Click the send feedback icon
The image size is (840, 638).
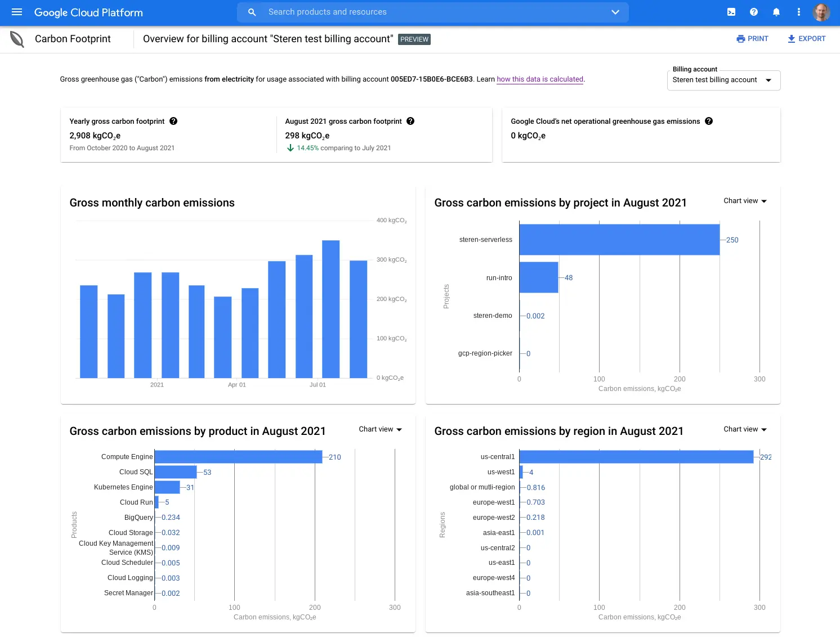pyautogui.click(x=731, y=12)
